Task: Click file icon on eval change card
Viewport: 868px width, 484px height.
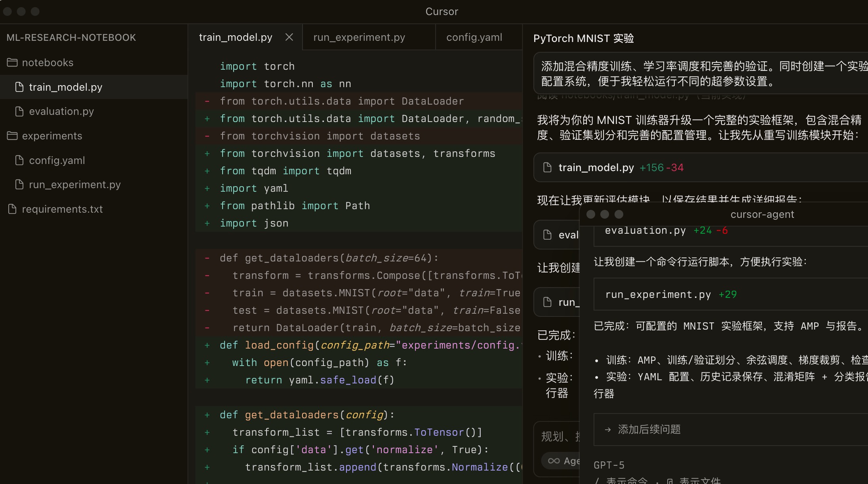Action: pos(547,235)
